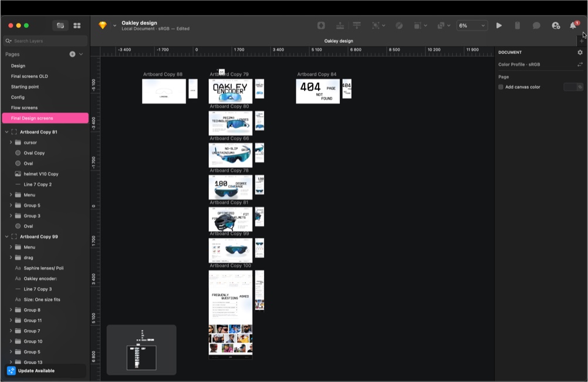Image resolution: width=588 pixels, height=382 pixels.
Task: Start the prototype Preview play button
Action: 499,26
